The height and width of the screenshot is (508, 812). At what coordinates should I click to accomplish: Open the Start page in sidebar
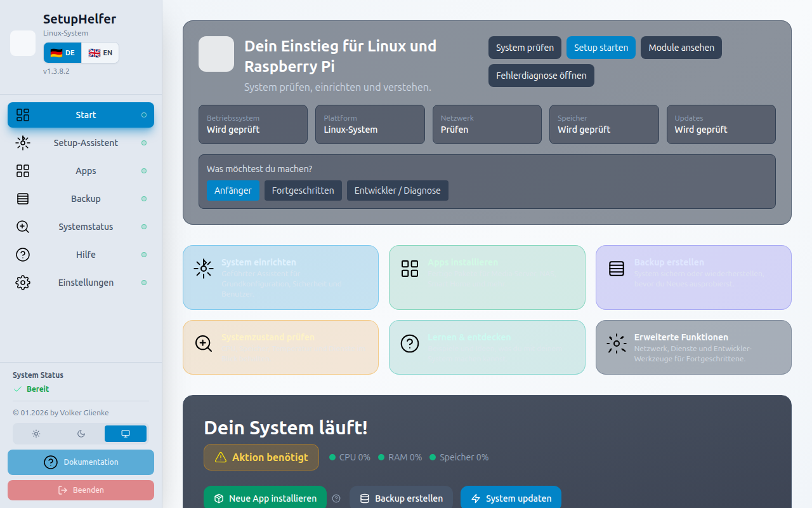tap(81, 115)
